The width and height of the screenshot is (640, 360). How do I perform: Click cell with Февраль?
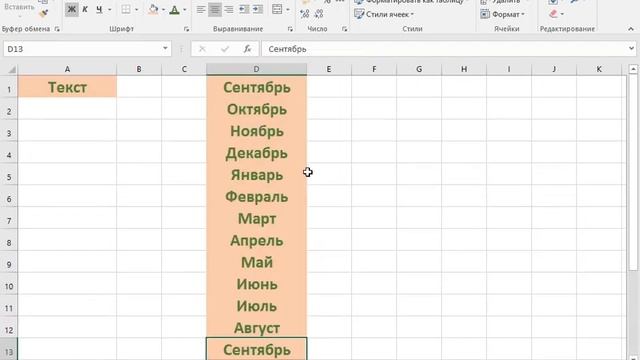click(257, 196)
